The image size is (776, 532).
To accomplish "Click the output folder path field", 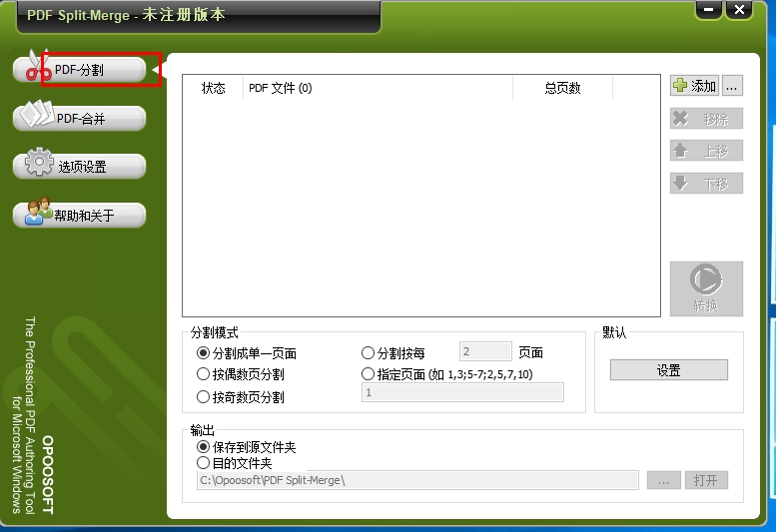I will 417,480.
